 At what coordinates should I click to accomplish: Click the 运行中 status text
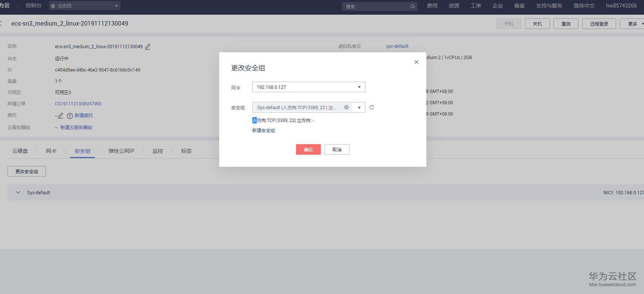point(62,59)
